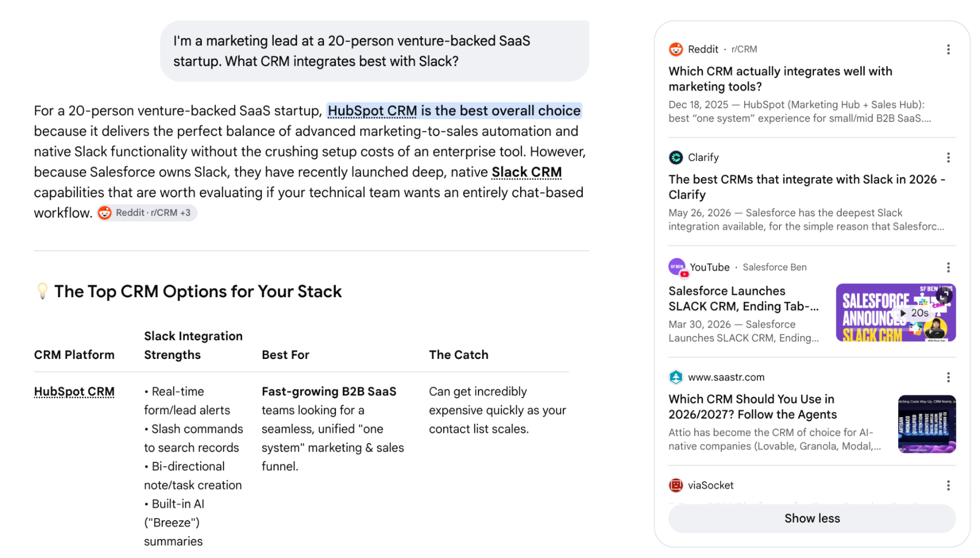The image size is (980, 558).
Task: Click the 'YouTube' source name
Action: 709,267
